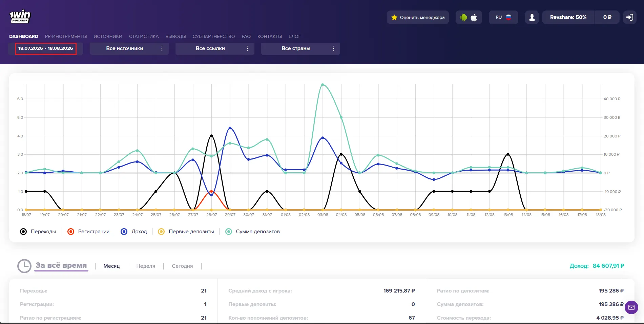Click the Переходы peak point on 13/08

(508, 154)
